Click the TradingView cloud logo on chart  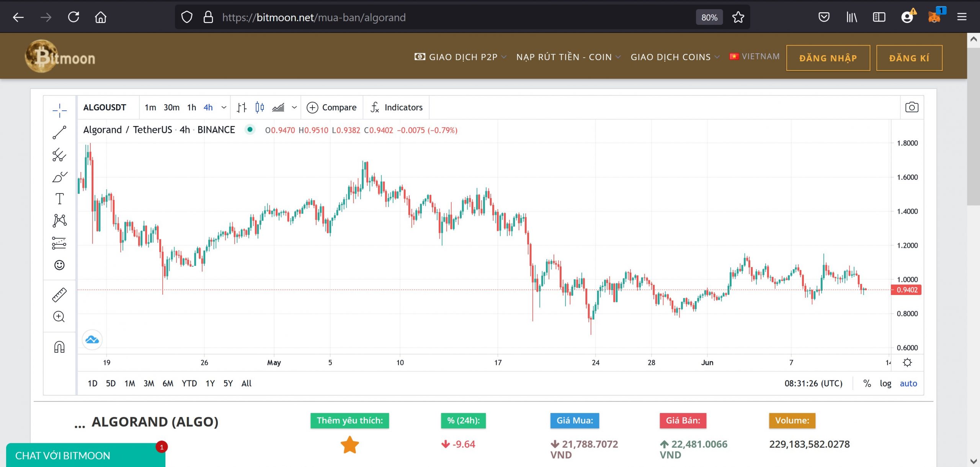pos(92,339)
